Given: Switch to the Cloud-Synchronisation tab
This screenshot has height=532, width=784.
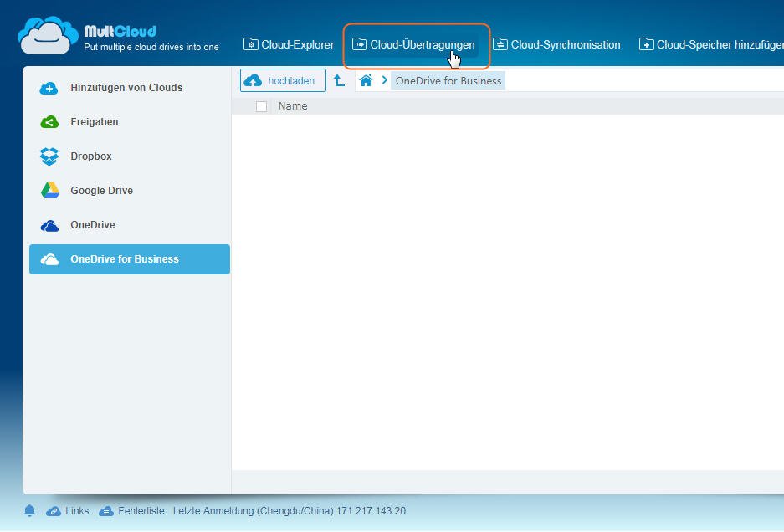Looking at the screenshot, I should [556, 44].
